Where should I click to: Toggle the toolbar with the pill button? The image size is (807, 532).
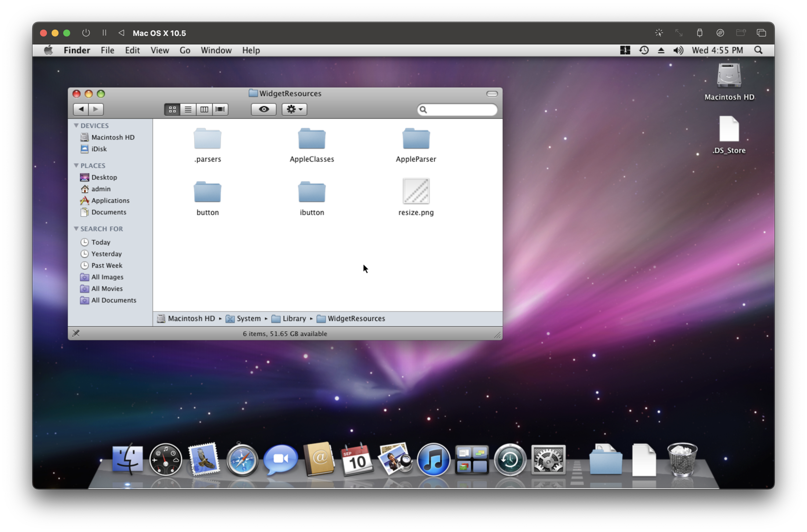point(492,94)
